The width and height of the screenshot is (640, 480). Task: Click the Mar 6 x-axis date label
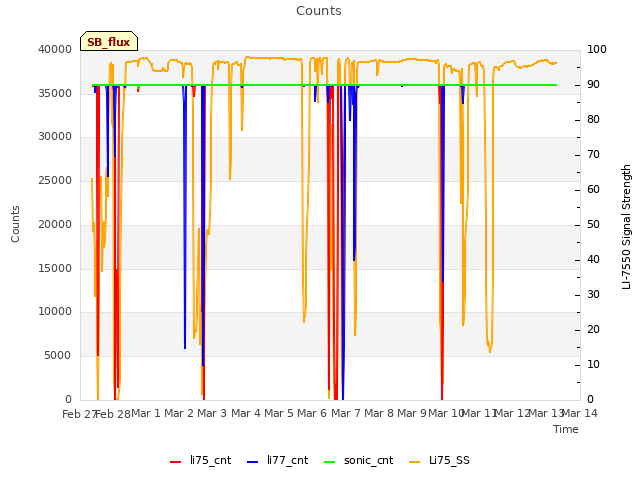(312, 413)
